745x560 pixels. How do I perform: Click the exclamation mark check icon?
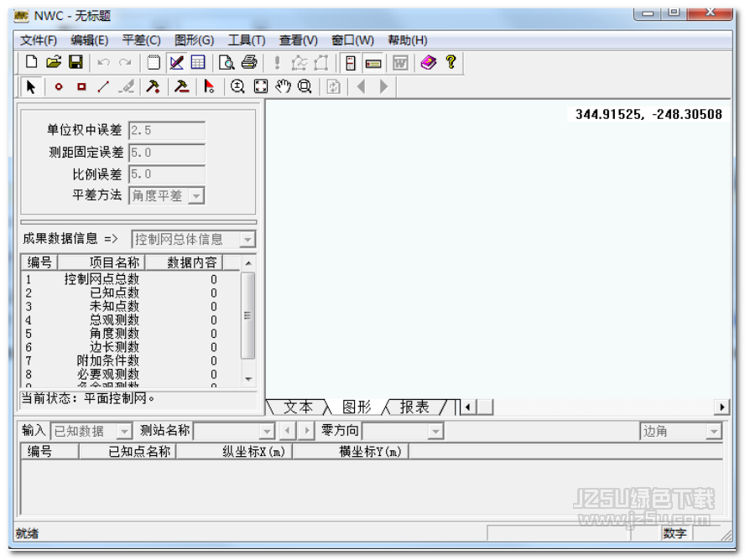[277, 62]
